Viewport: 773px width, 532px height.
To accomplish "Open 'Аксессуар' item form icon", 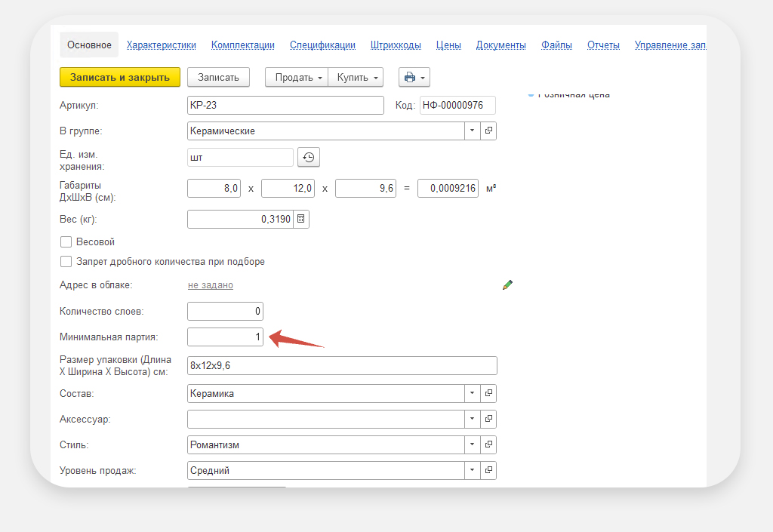I will point(488,419).
